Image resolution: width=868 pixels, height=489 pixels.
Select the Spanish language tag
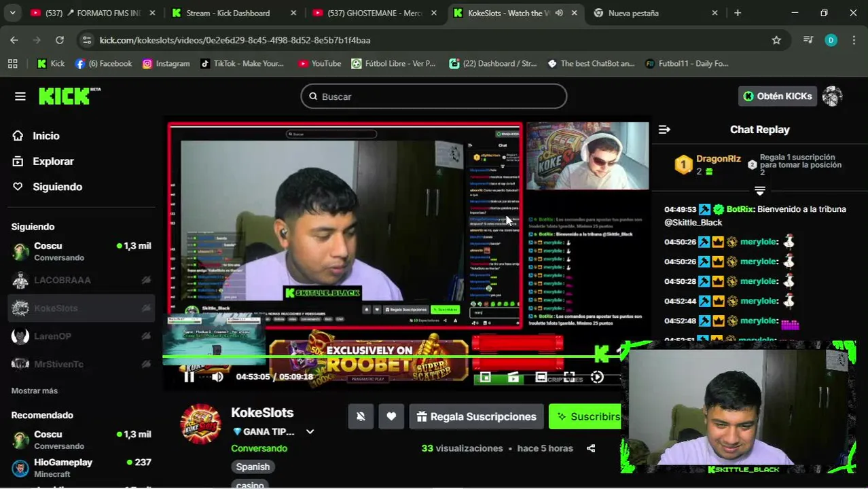click(253, 467)
